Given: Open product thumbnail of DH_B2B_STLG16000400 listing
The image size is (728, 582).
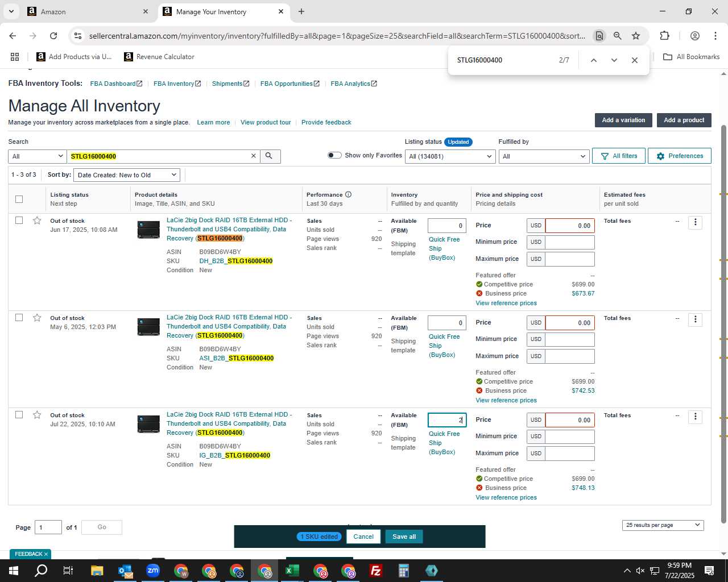Looking at the screenshot, I should [x=148, y=230].
